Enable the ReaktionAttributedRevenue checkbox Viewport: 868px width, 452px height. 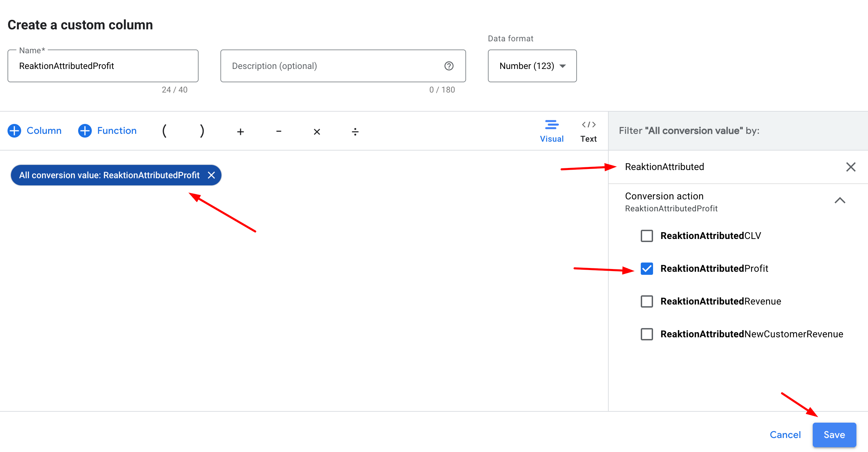(647, 301)
